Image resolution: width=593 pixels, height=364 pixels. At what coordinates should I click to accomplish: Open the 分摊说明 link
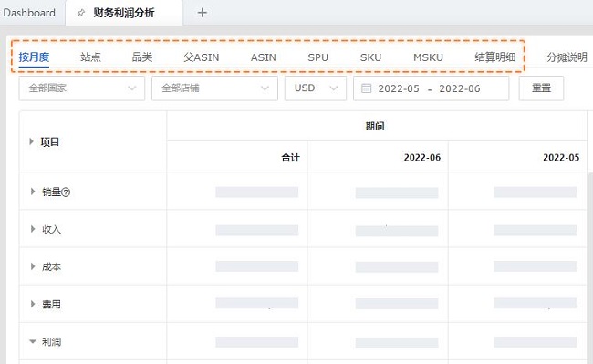(x=567, y=57)
